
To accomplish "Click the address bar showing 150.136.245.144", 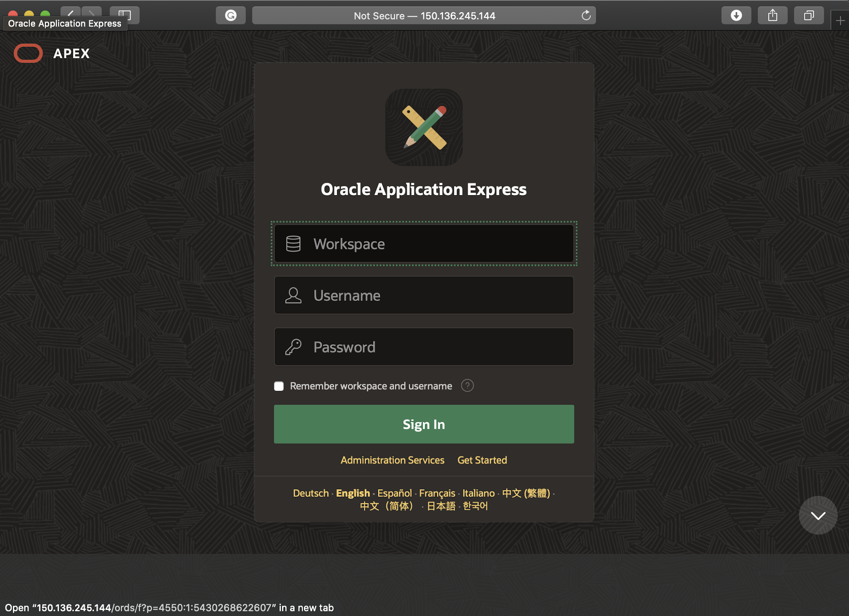I will (424, 16).
